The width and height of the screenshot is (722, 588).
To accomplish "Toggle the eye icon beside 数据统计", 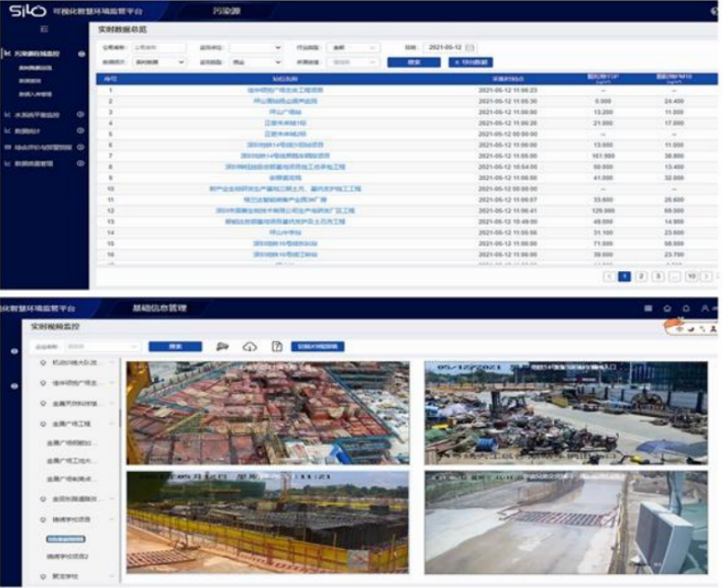I will [81, 131].
